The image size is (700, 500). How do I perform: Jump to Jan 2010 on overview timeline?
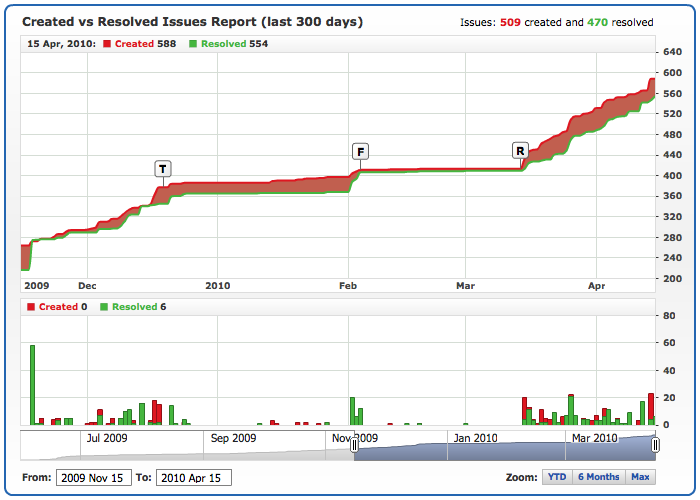click(474, 438)
